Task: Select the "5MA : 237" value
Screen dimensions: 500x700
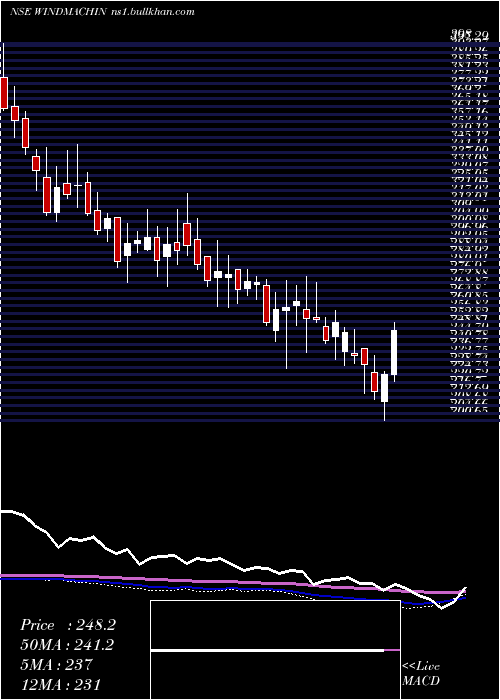Action: [56, 665]
